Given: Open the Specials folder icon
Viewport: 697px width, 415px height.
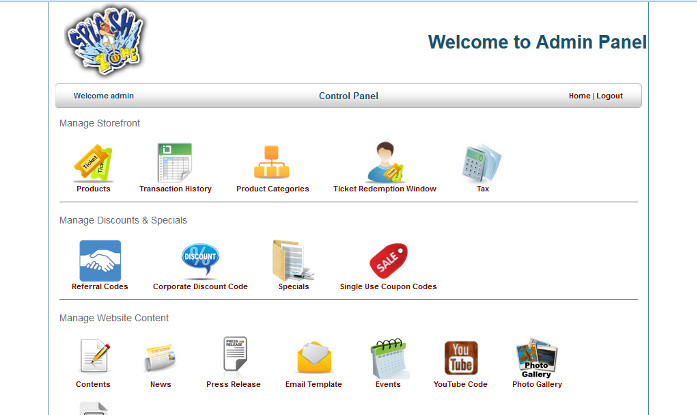Looking at the screenshot, I should pos(293,260).
